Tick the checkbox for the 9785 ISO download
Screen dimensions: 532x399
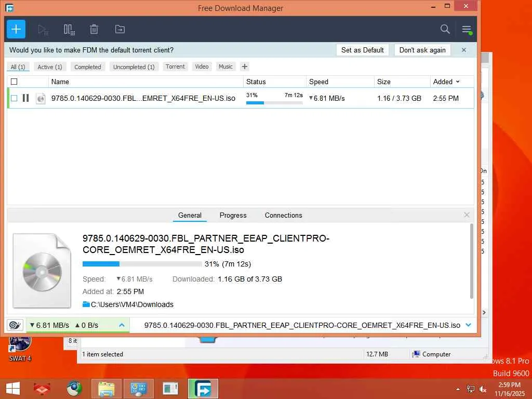(14, 98)
